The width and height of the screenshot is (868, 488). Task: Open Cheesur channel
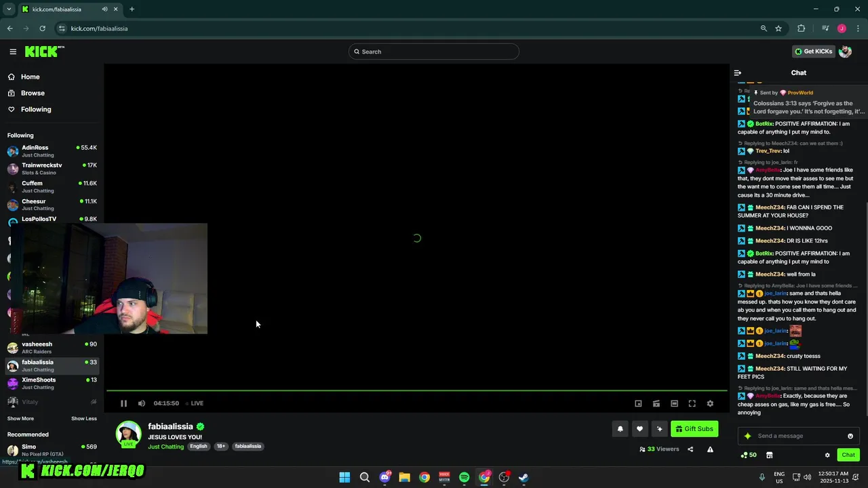pos(52,205)
